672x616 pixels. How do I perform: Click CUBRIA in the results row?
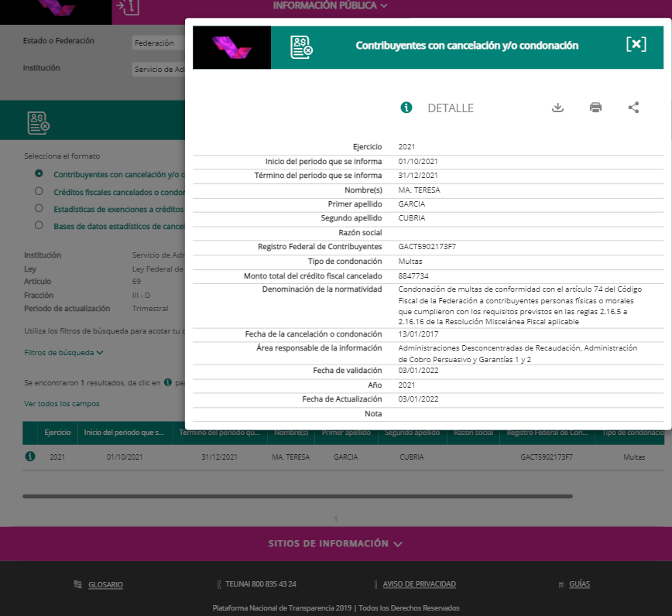click(x=411, y=457)
